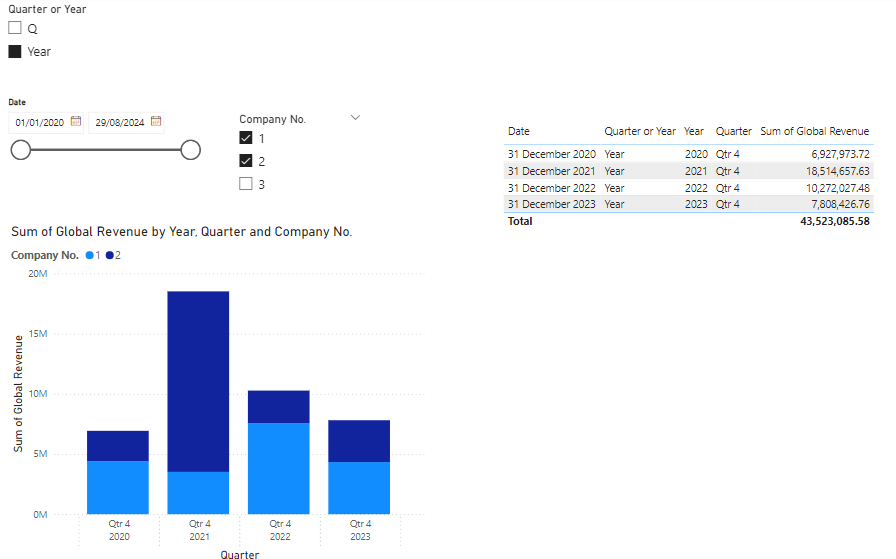Click the chart title Sum of Global Revenue by Year

[182, 231]
